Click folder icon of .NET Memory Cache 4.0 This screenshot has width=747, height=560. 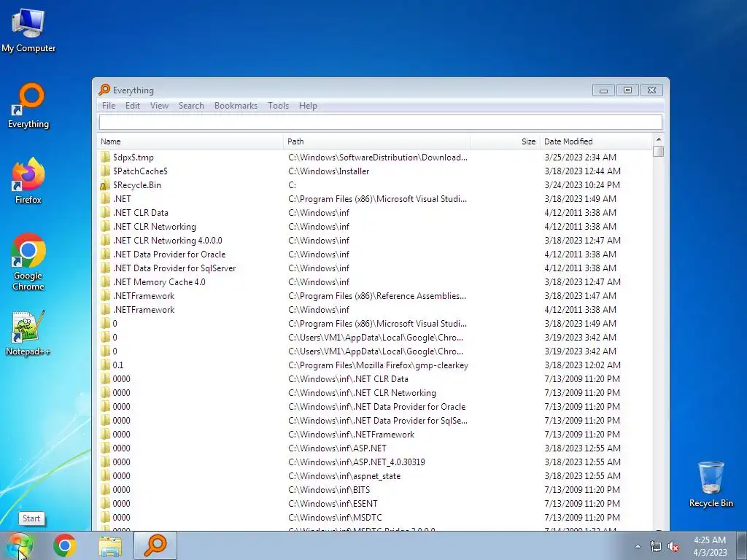105,282
